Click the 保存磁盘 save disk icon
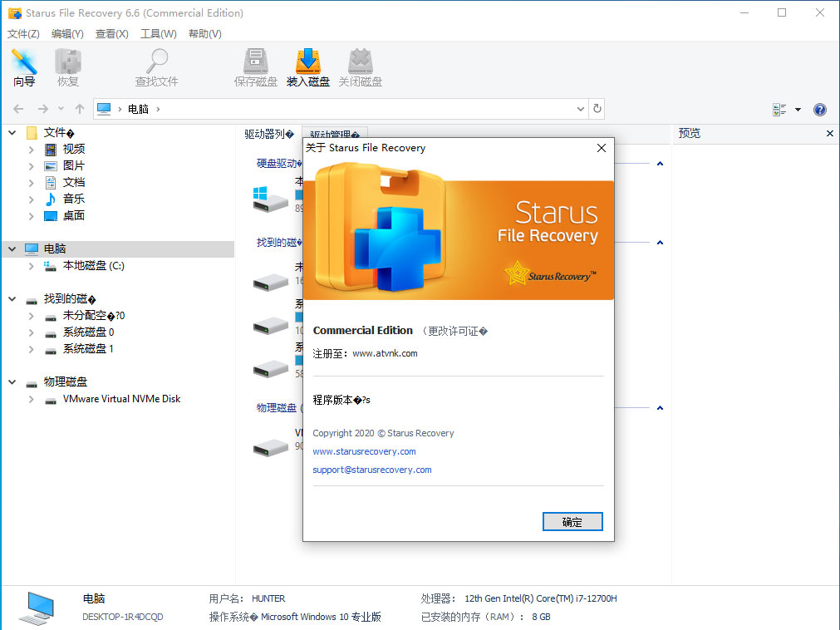This screenshot has height=630, width=840. click(x=256, y=67)
